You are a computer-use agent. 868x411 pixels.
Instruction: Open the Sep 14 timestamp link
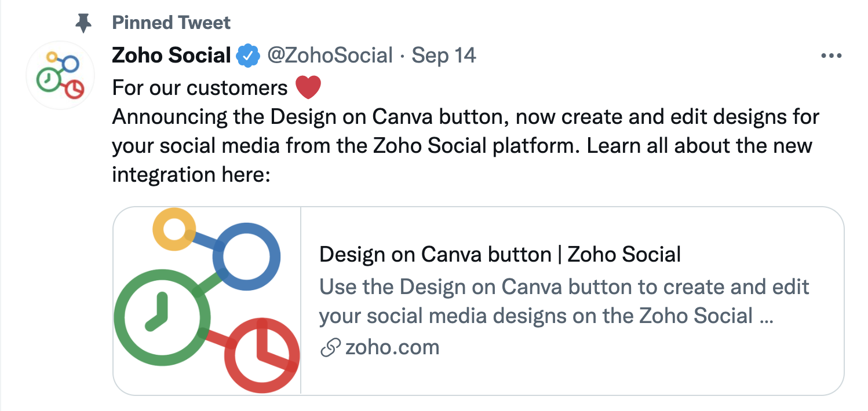coord(444,56)
